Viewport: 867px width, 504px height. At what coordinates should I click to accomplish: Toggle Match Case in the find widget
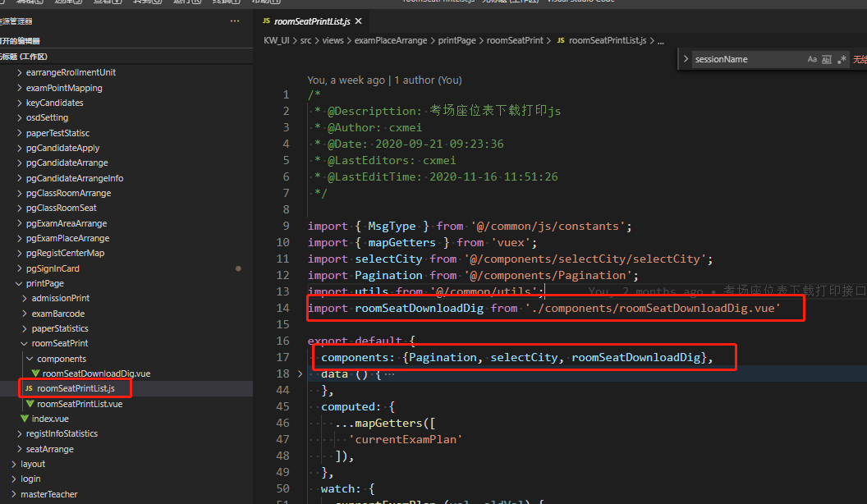pyautogui.click(x=812, y=59)
